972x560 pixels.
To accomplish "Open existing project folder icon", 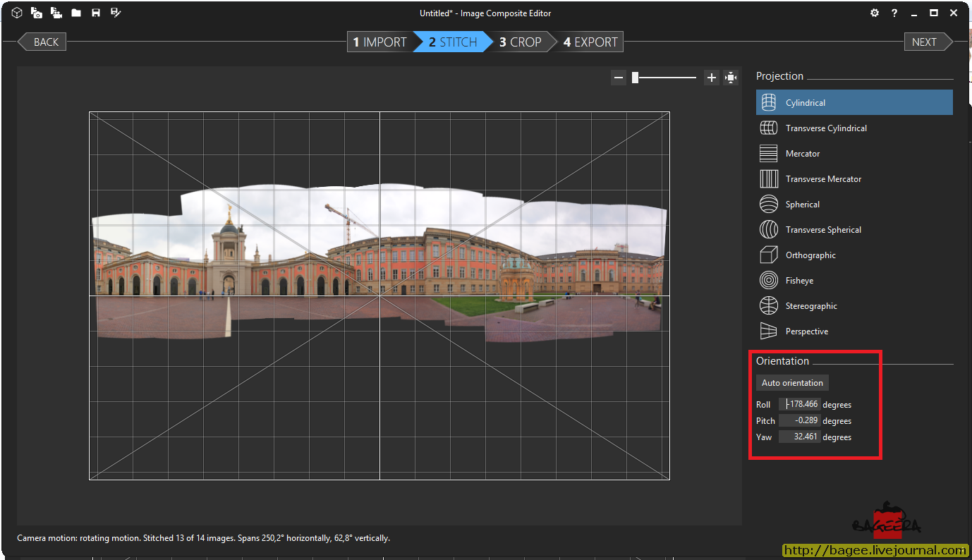I will tap(76, 13).
